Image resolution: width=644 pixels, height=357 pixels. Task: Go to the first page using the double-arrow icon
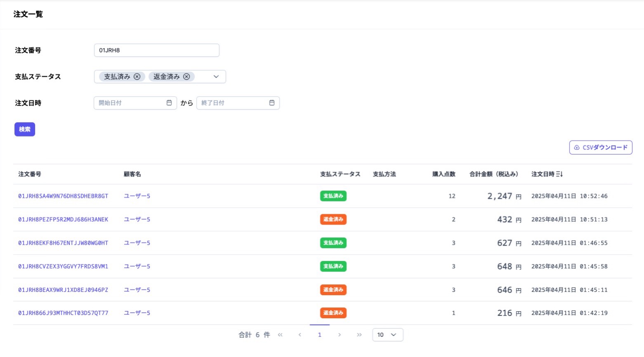click(x=280, y=334)
